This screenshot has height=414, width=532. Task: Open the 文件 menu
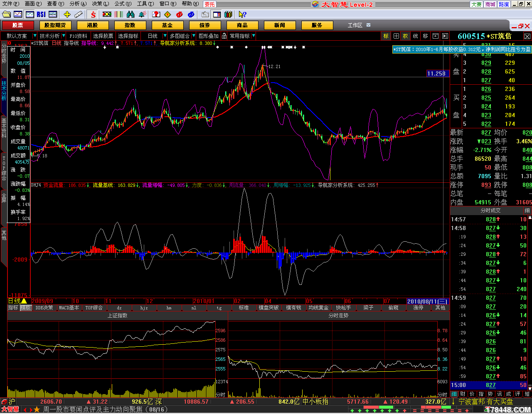click(x=10, y=4)
